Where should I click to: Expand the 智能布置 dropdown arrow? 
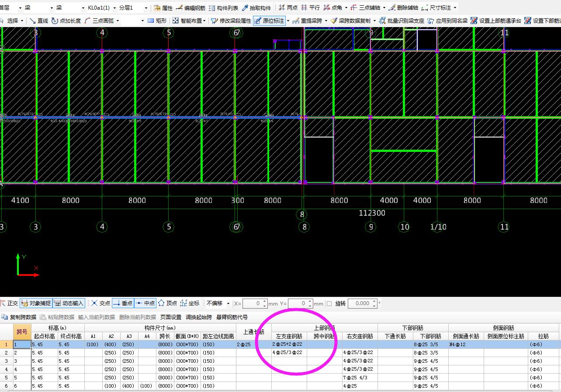pyautogui.click(x=204, y=21)
